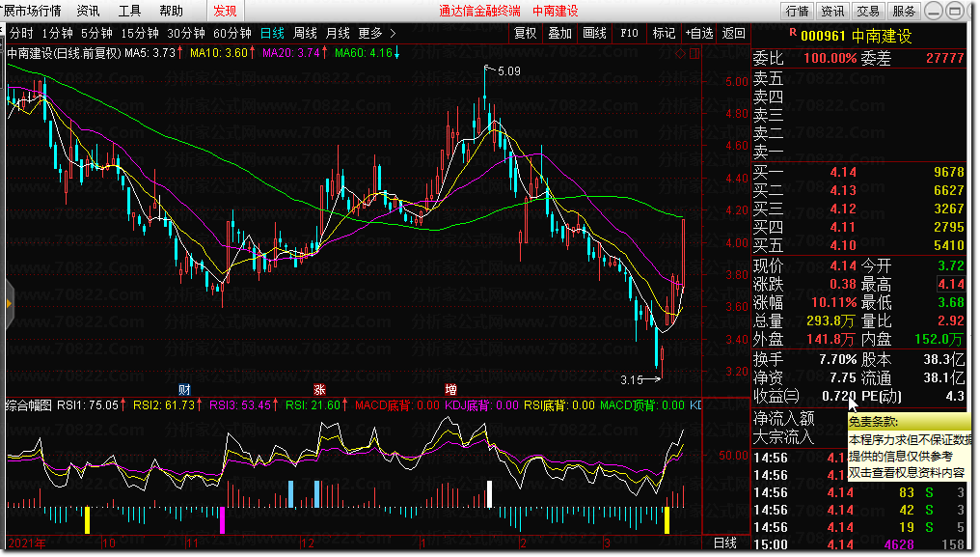
Task: Click the 买五 price 4.10 row
Action: 858,245
